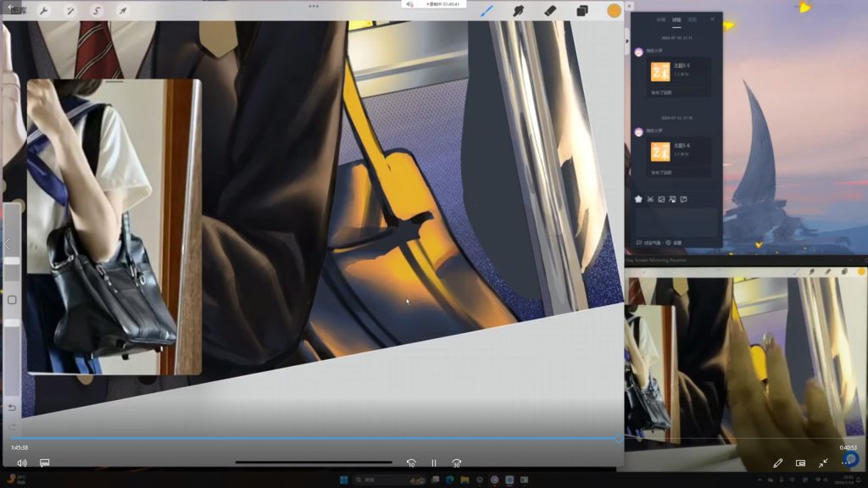This screenshot has width=868, height=488.
Task: Open the Adjustments magic wand menu
Action: [x=70, y=11]
